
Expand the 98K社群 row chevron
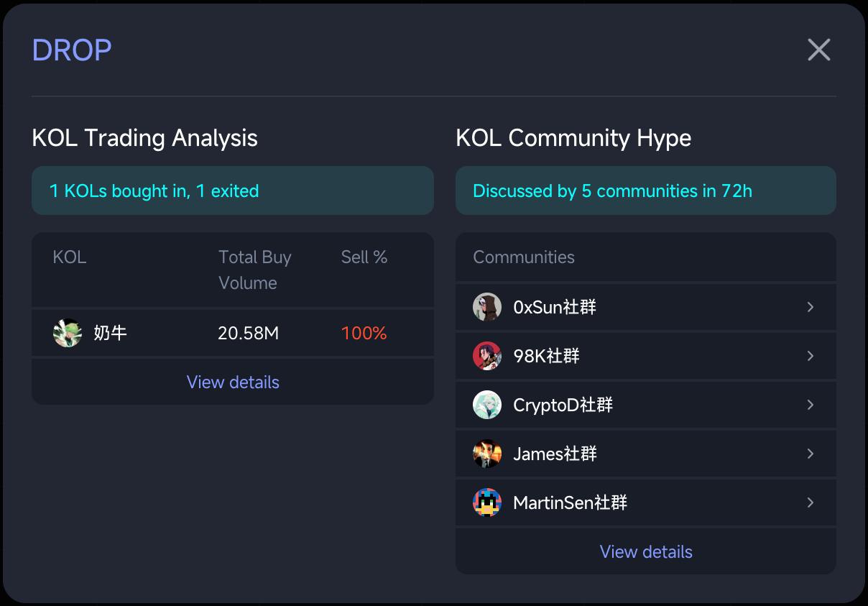point(810,356)
